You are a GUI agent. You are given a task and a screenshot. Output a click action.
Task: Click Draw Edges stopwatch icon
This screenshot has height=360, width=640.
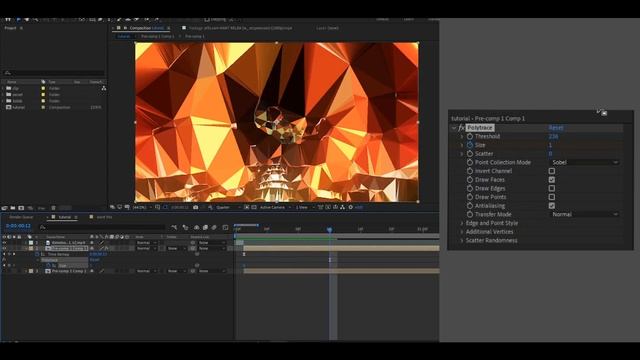click(x=470, y=188)
